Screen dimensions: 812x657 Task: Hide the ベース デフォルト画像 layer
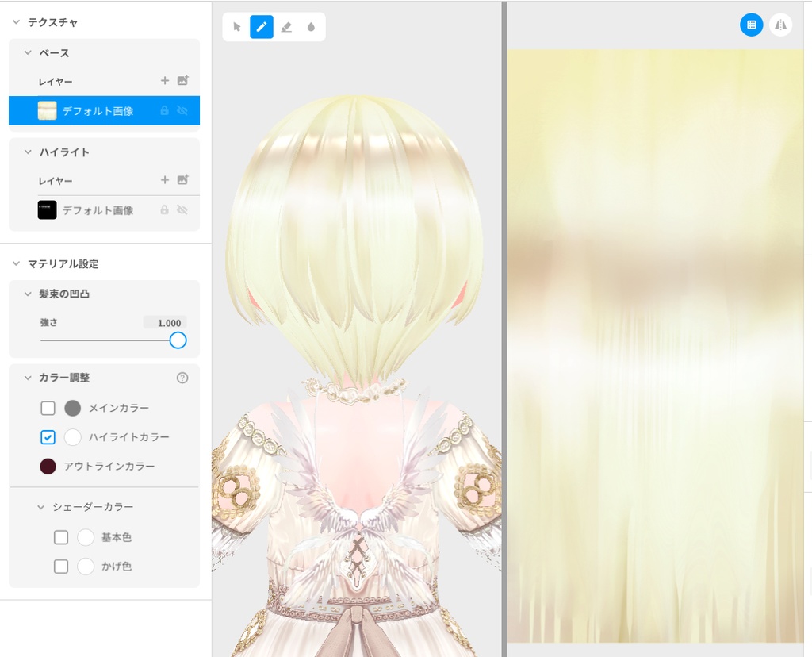182,110
